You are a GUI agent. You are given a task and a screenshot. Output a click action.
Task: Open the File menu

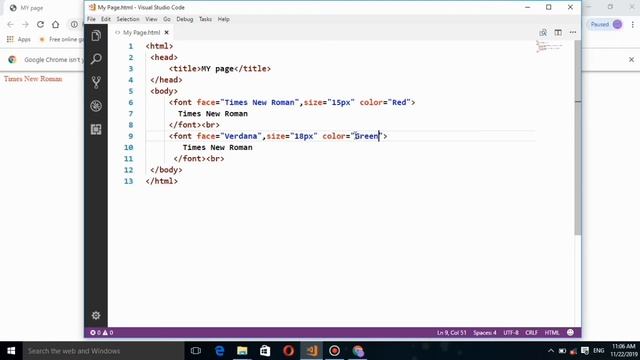pos(91,19)
